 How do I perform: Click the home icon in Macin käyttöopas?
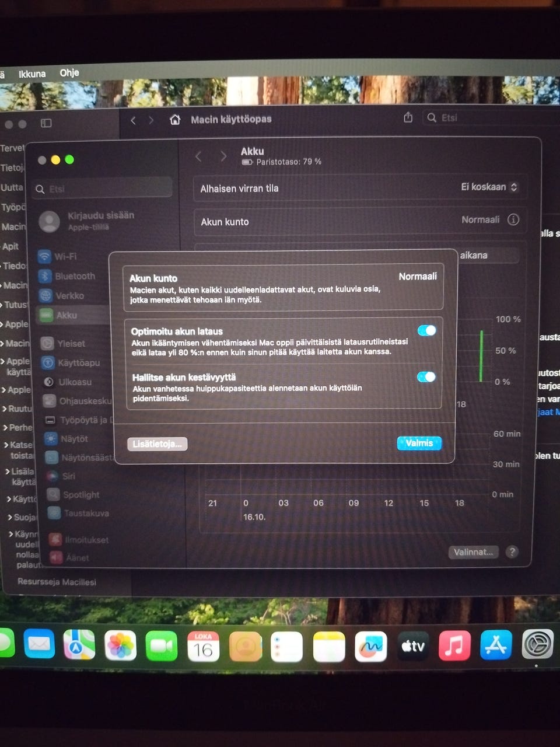point(174,119)
